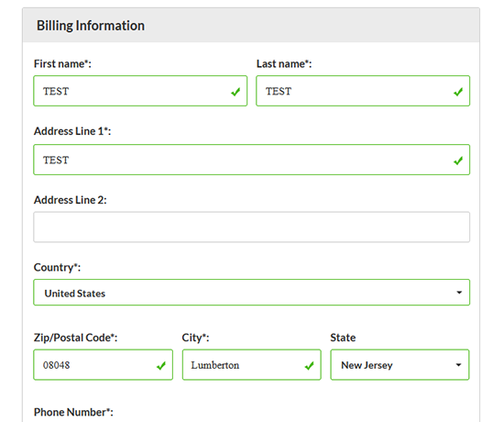Click the Last name input field
This screenshot has width=504, height=422.
(363, 91)
